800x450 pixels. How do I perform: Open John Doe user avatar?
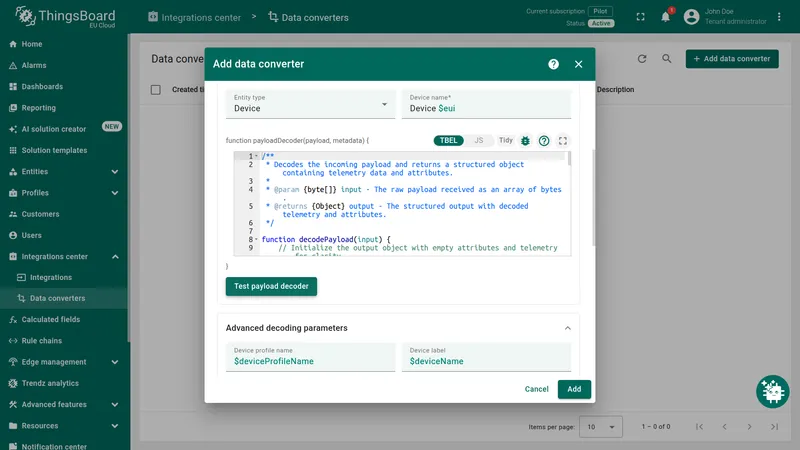pyautogui.click(x=691, y=17)
